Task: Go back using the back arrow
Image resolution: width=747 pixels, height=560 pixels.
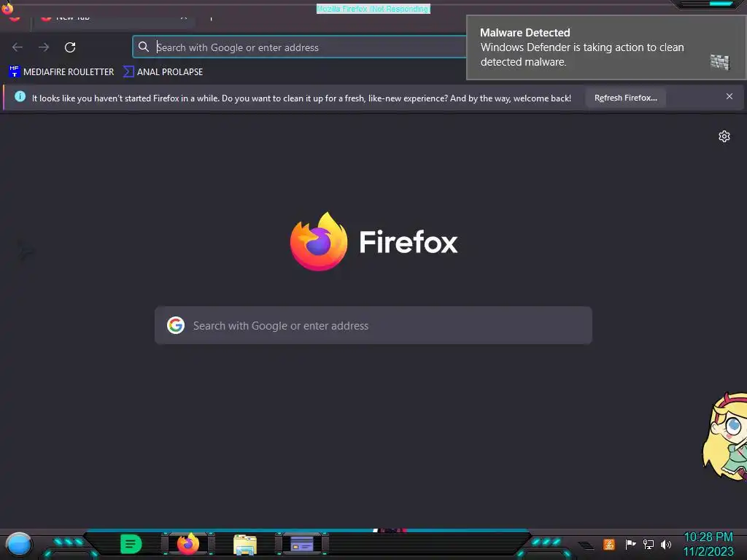Action: [18, 47]
